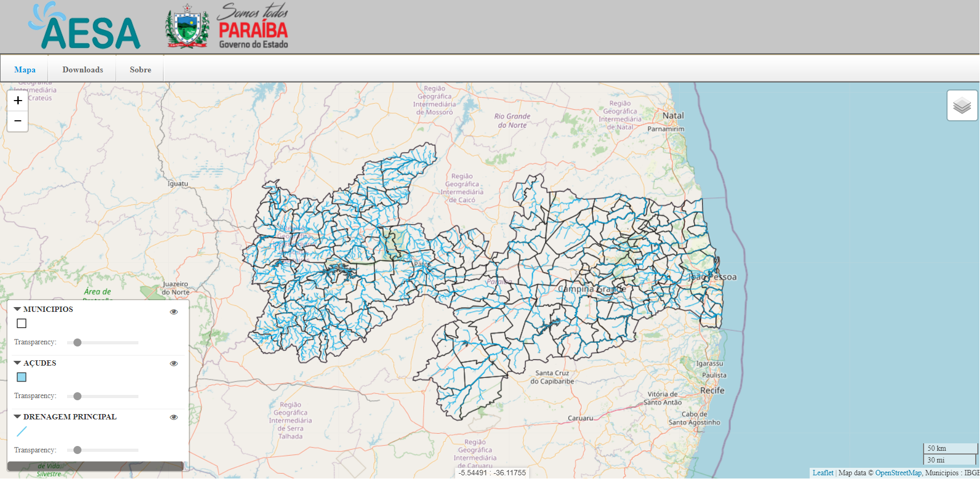Click the Paulista label on map

pos(714,375)
